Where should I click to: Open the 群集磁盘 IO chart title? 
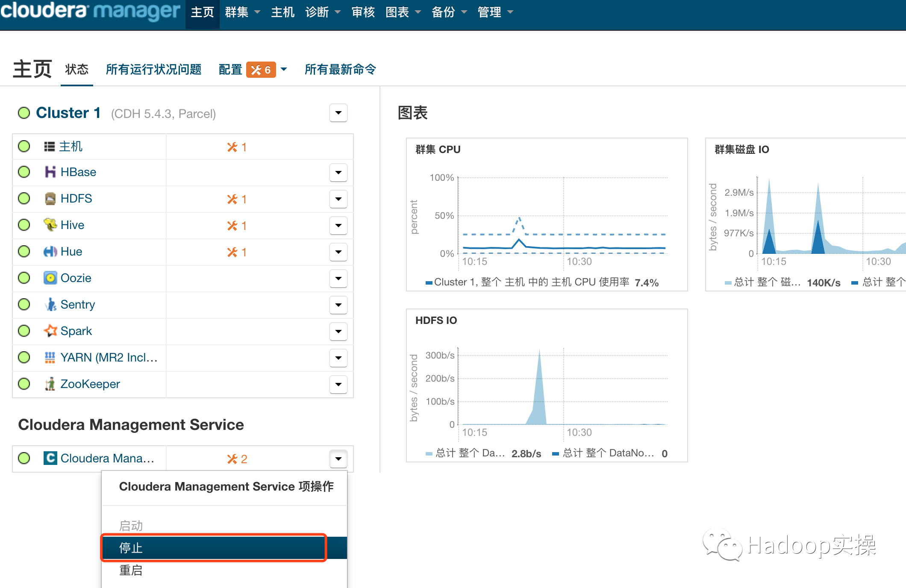tap(742, 150)
